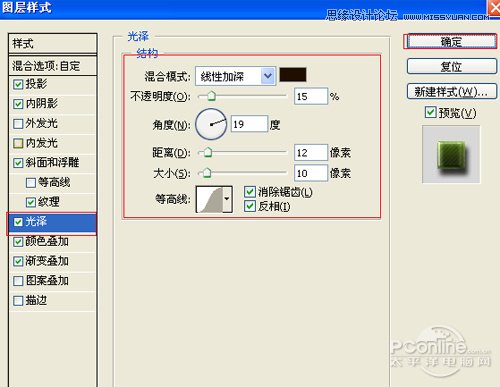This screenshot has height=387, width=500.
Task: Click the size value field showing 10
Action: (x=311, y=173)
